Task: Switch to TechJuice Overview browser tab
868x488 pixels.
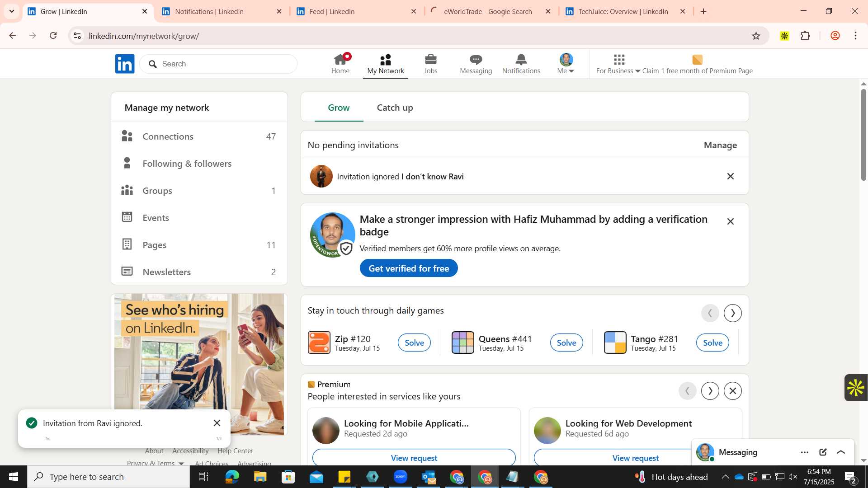Action: click(x=626, y=12)
